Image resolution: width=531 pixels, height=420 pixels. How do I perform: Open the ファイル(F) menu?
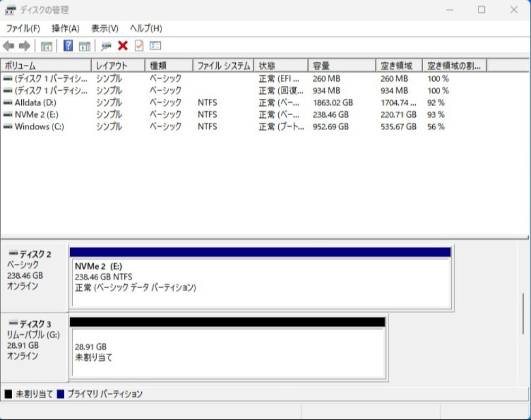23,29
